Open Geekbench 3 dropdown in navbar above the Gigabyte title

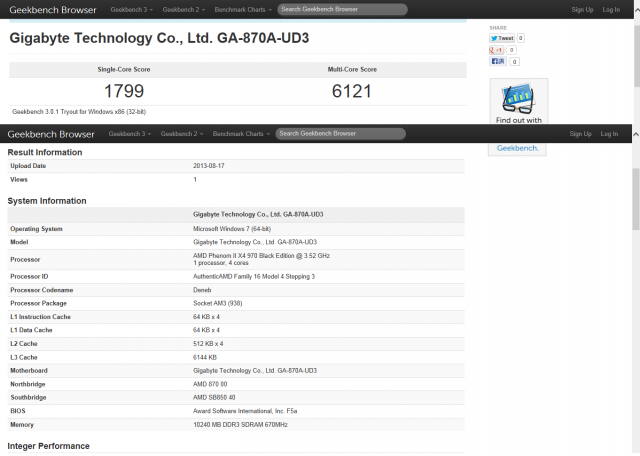click(x=131, y=9)
